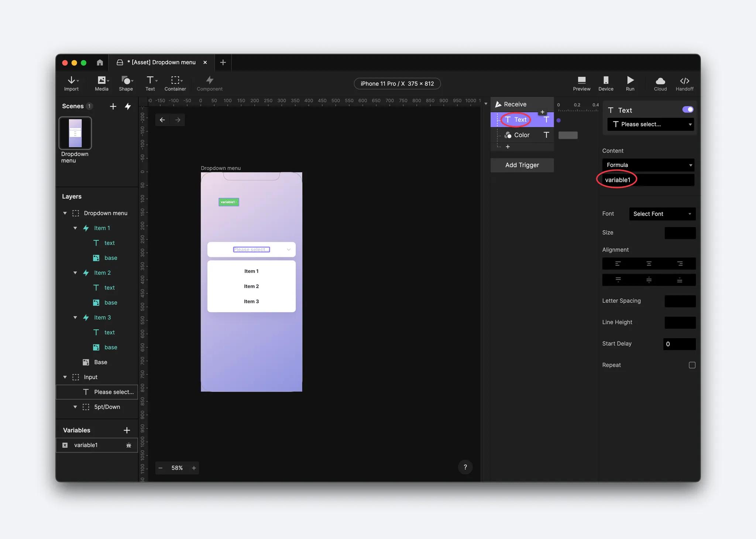Select the Dropdown menu scene thumbnail
756x539 pixels.
75,133
